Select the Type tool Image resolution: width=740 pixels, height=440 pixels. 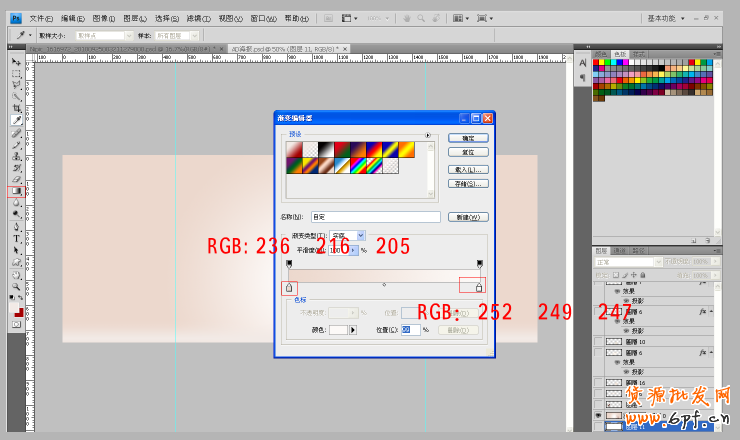point(16,239)
